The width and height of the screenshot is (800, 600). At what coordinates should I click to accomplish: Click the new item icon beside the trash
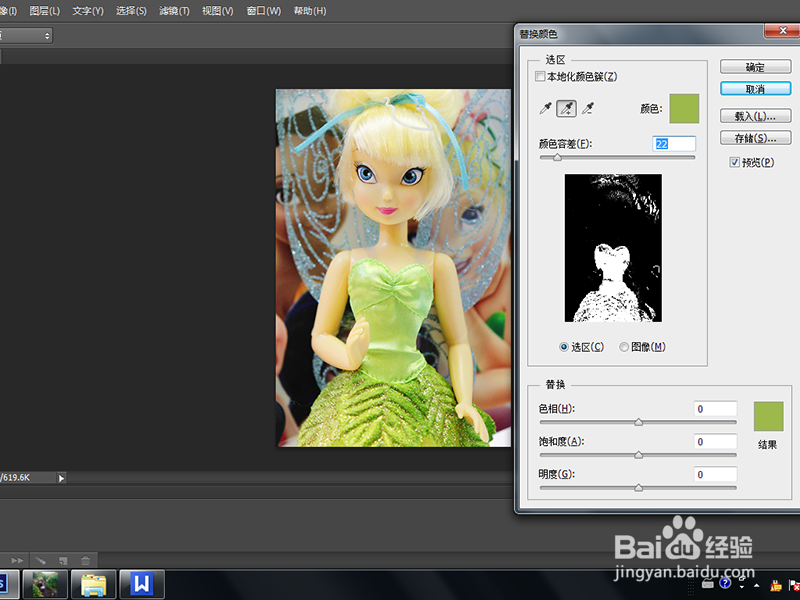coord(63,560)
